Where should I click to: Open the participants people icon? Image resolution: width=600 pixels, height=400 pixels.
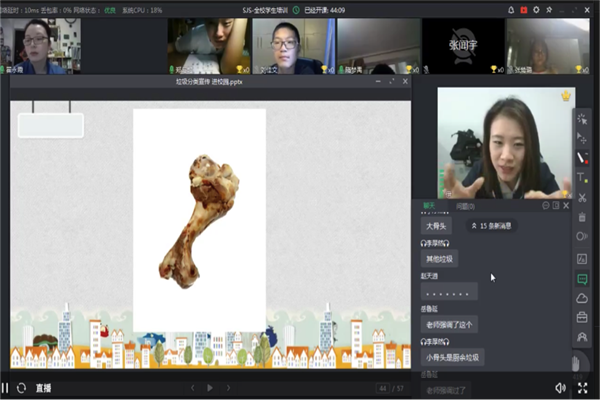coord(582,337)
